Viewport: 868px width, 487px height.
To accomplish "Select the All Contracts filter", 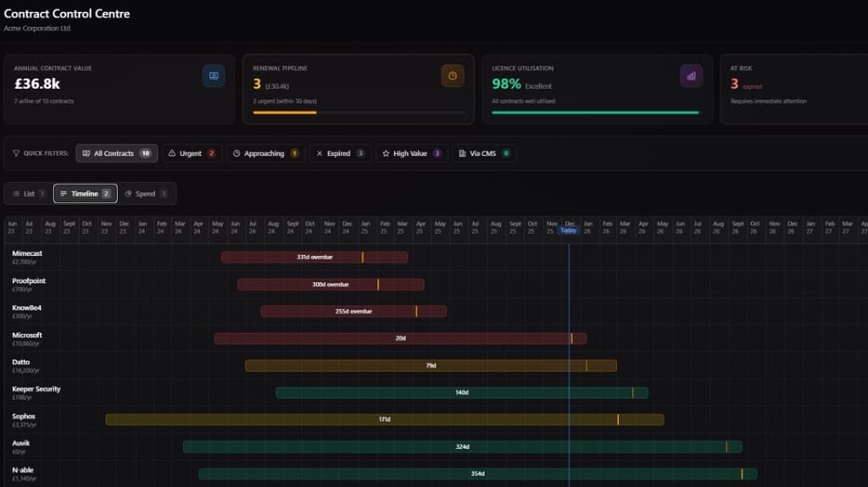I will (x=117, y=153).
